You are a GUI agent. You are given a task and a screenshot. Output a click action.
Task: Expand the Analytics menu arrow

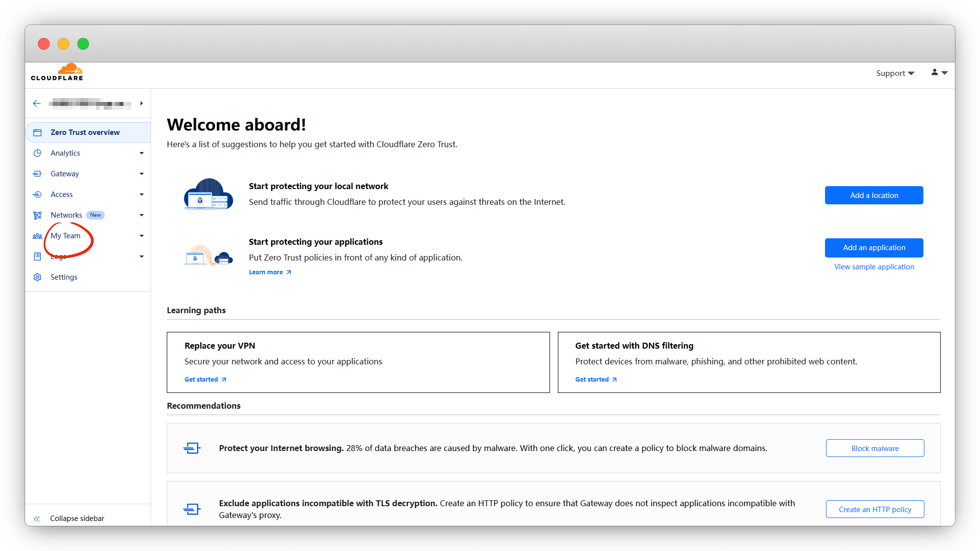pyautogui.click(x=142, y=153)
